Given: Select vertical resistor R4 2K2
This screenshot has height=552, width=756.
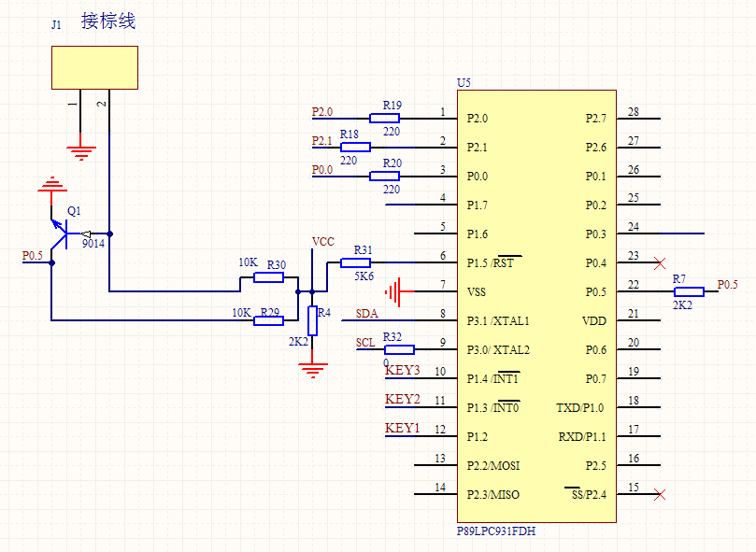Looking at the screenshot, I should pos(312,320).
